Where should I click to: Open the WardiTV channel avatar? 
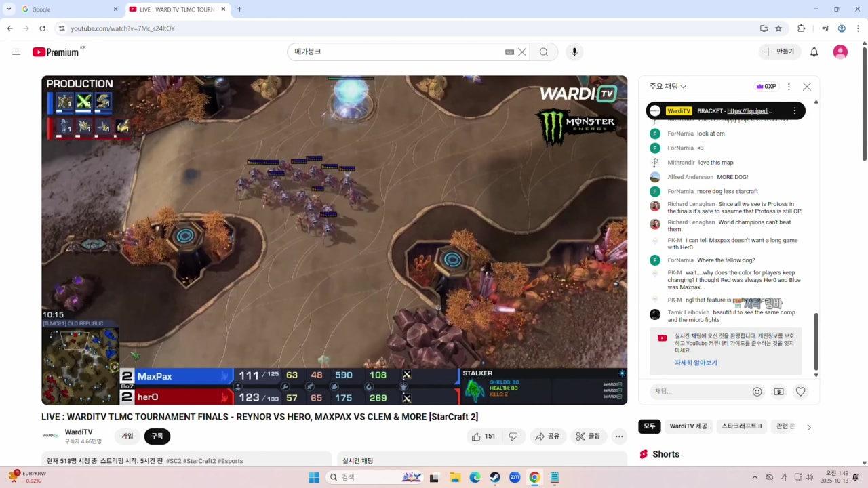50,436
